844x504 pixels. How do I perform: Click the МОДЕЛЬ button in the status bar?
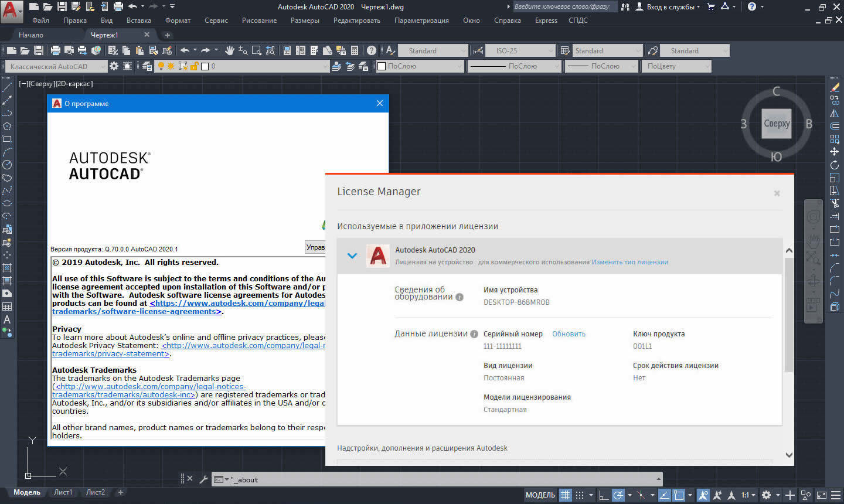coord(540,495)
